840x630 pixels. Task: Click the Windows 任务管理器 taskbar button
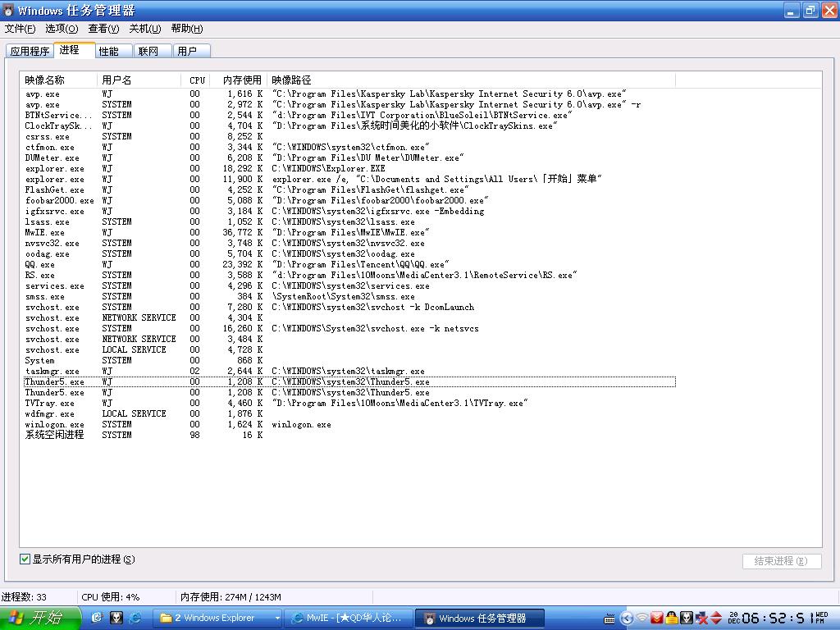[x=480, y=619]
